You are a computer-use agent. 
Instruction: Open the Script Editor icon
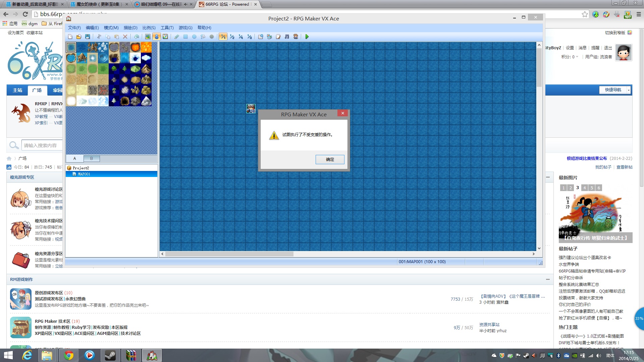click(x=278, y=37)
